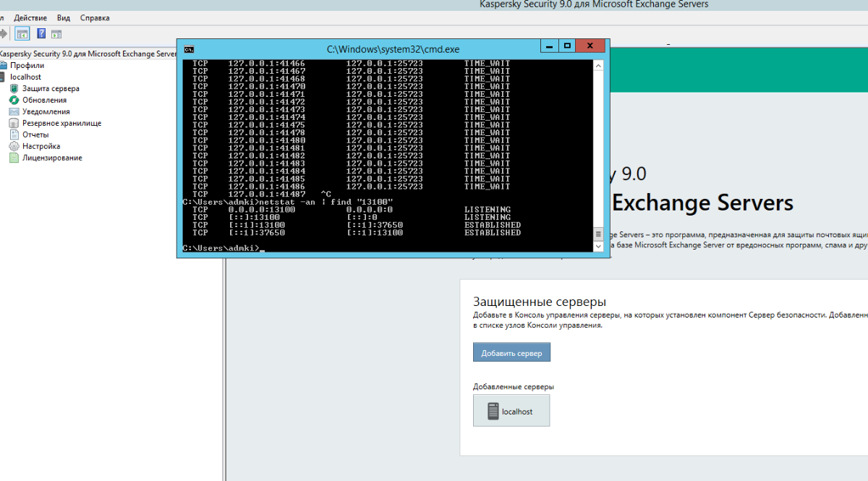Screen dimensions: 868x481
Task: Close the cmd.exe window
Action: [591, 46]
